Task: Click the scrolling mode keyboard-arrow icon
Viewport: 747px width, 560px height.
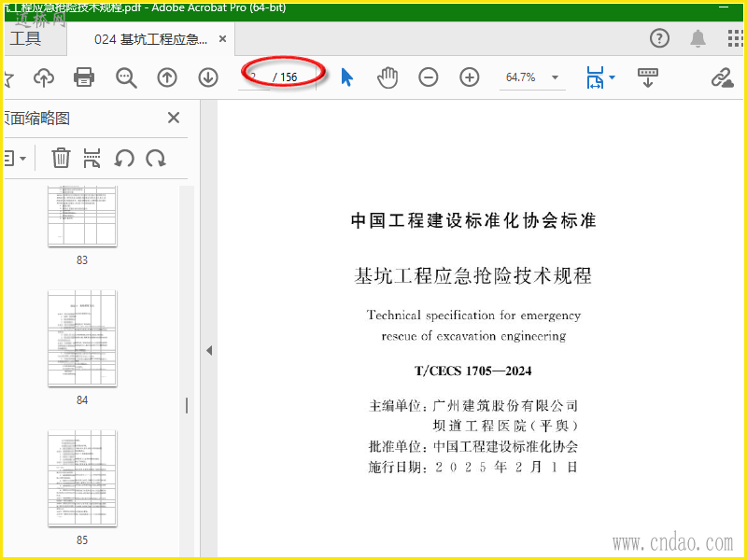Action: 647,77
